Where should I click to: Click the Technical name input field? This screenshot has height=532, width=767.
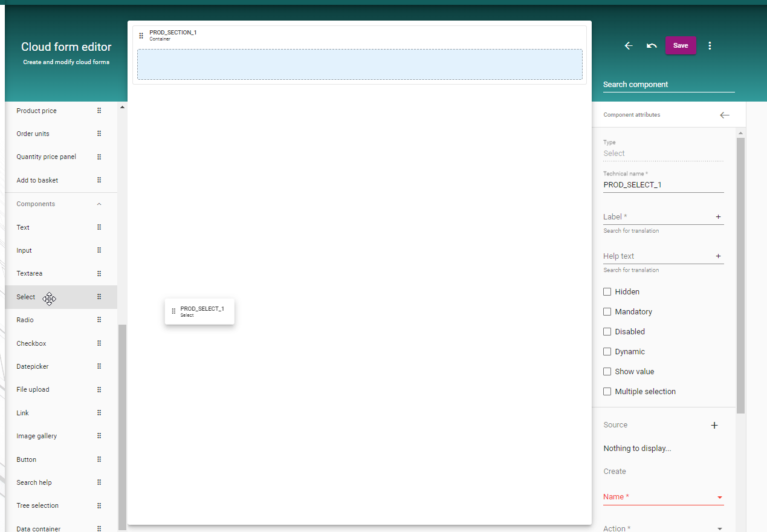tap(663, 185)
